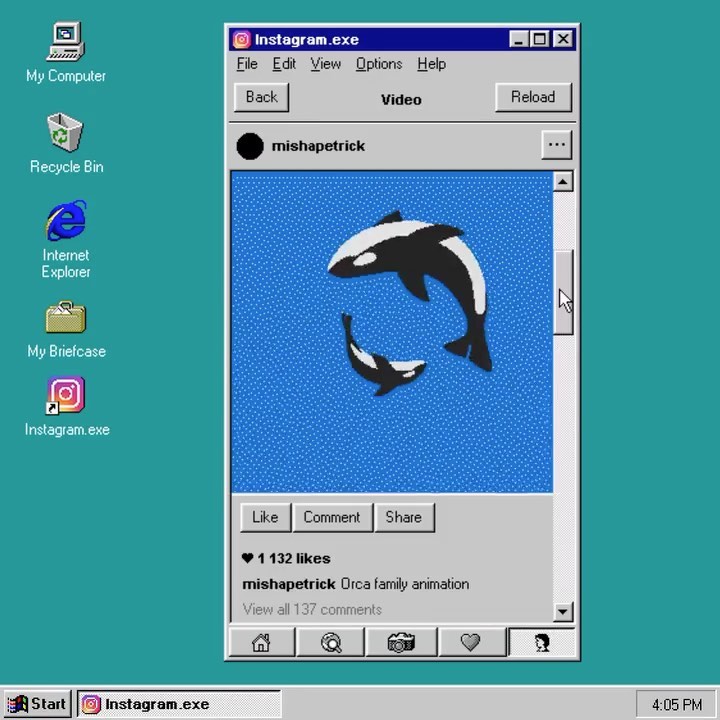Screen dimensions: 720x720
Task: Click the orca animation video
Action: click(392, 332)
